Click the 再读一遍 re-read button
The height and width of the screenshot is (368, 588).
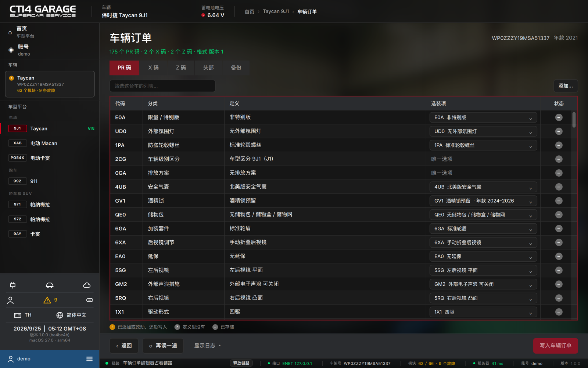163,346
